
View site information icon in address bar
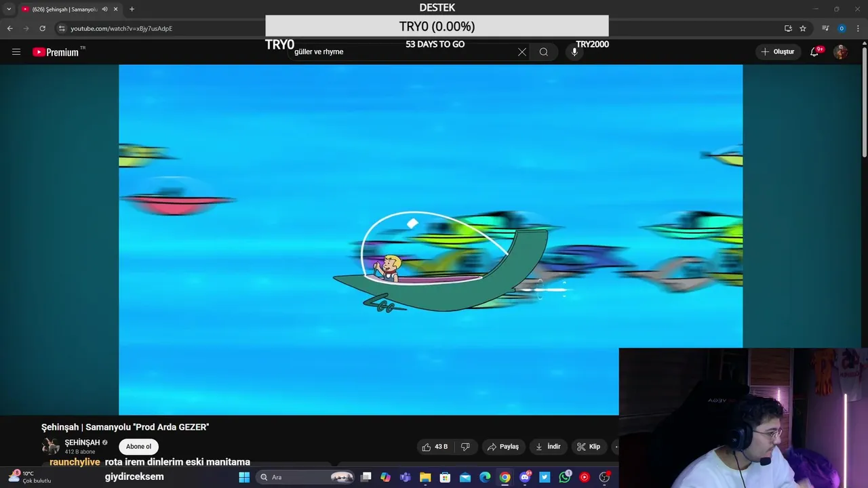(x=62, y=28)
